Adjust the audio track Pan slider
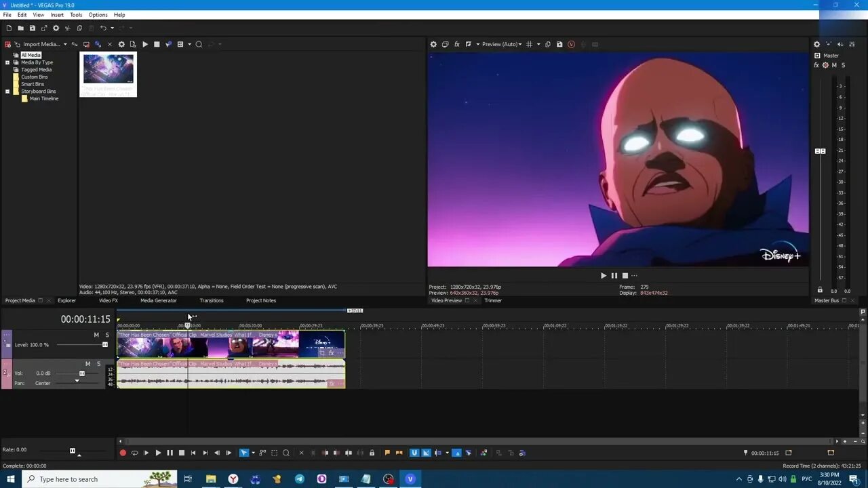868x488 pixels. point(77,382)
